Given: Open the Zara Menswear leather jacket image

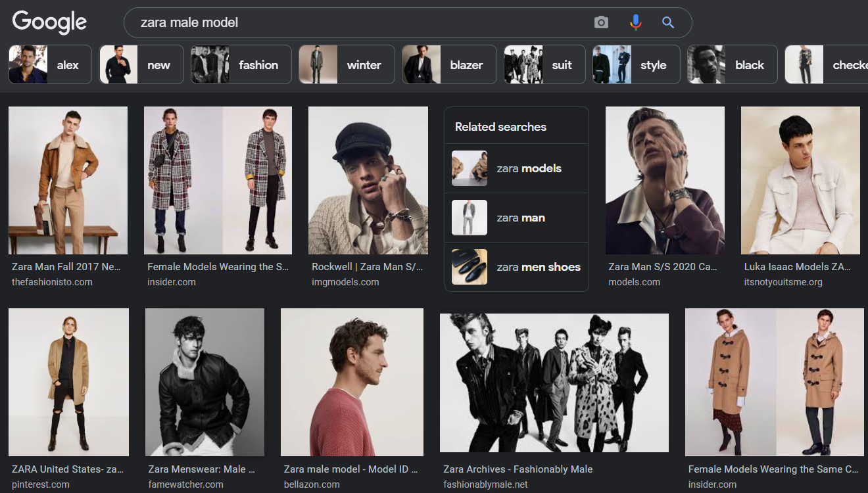Looking at the screenshot, I should point(205,383).
